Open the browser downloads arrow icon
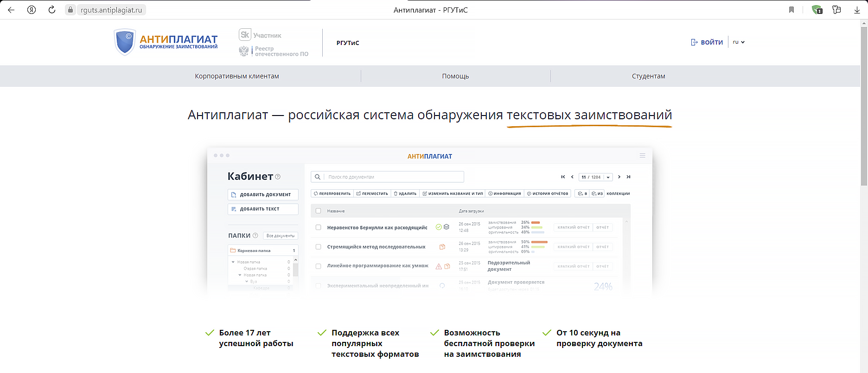868x373 pixels. tap(857, 10)
